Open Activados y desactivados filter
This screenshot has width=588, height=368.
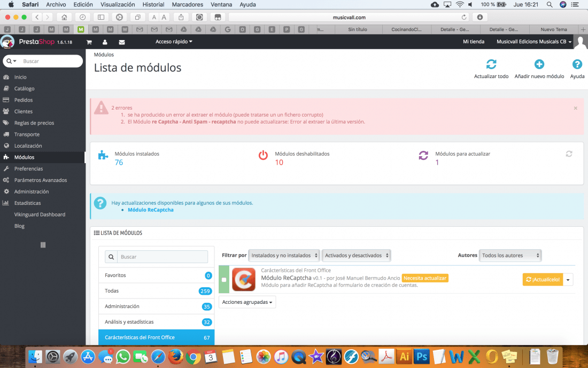356,256
